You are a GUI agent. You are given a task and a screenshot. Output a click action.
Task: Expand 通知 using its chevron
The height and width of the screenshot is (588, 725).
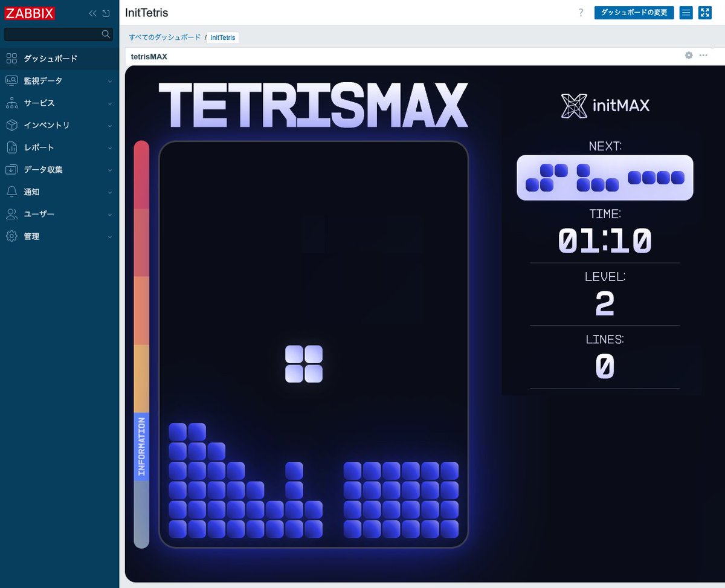click(x=110, y=193)
